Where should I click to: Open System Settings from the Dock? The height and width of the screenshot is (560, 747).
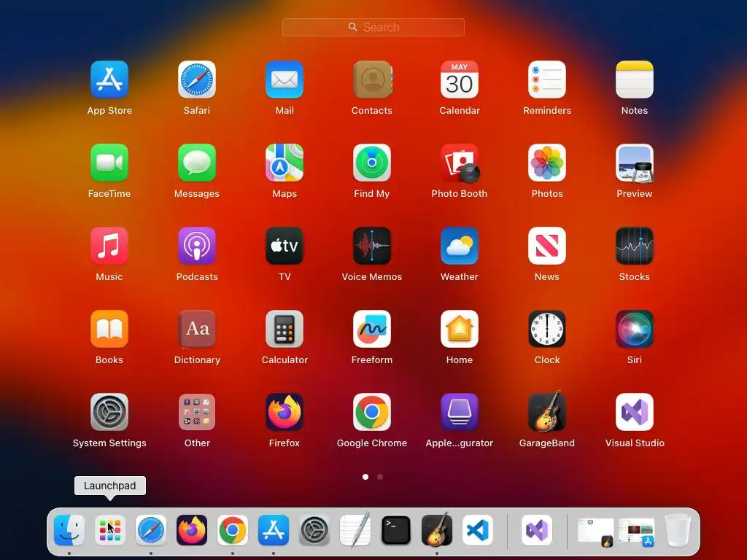coord(314,530)
